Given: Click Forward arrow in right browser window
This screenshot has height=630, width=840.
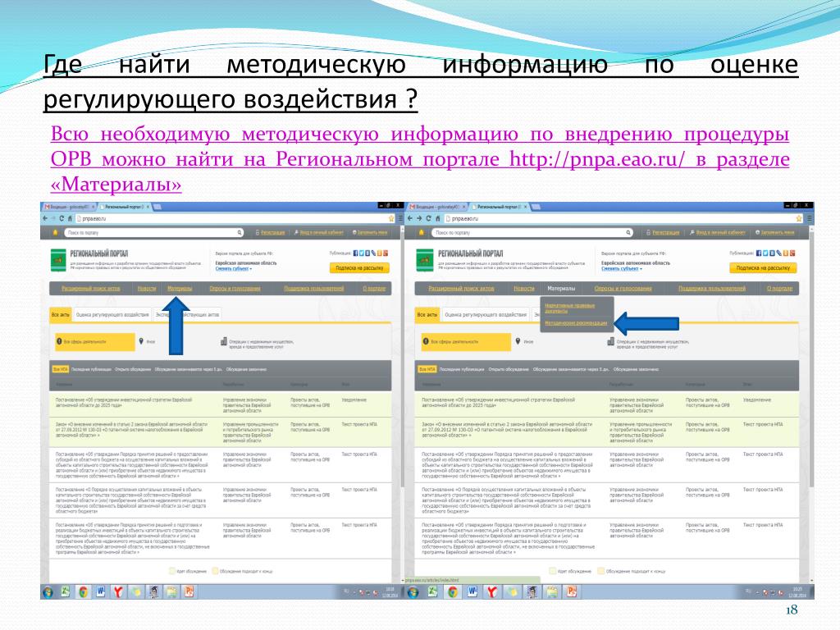Looking at the screenshot, I should pyautogui.click(x=419, y=218).
